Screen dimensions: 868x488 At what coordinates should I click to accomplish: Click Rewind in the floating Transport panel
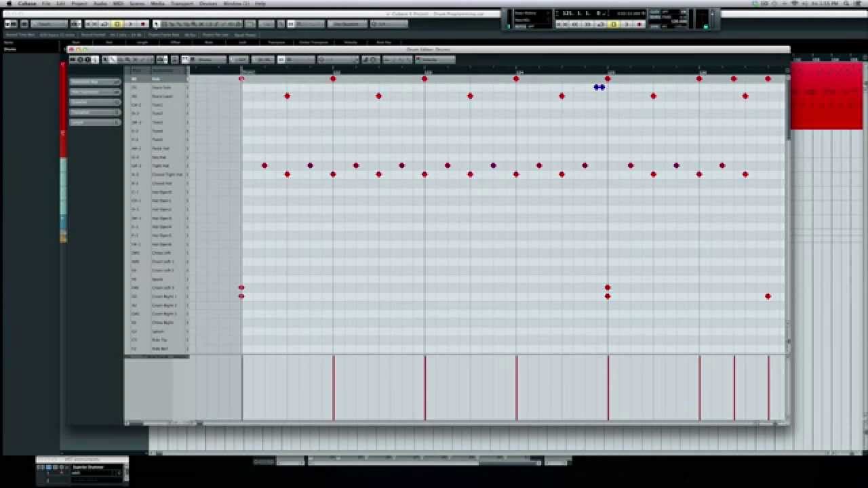pyautogui.click(x=576, y=24)
